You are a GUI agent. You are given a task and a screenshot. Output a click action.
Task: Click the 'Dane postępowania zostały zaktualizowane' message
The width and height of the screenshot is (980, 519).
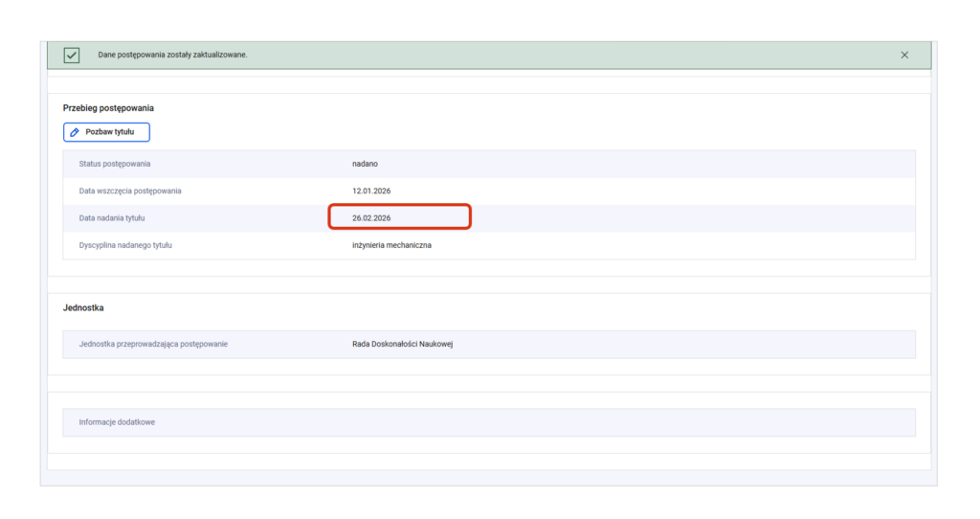pyautogui.click(x=172, y=55)
